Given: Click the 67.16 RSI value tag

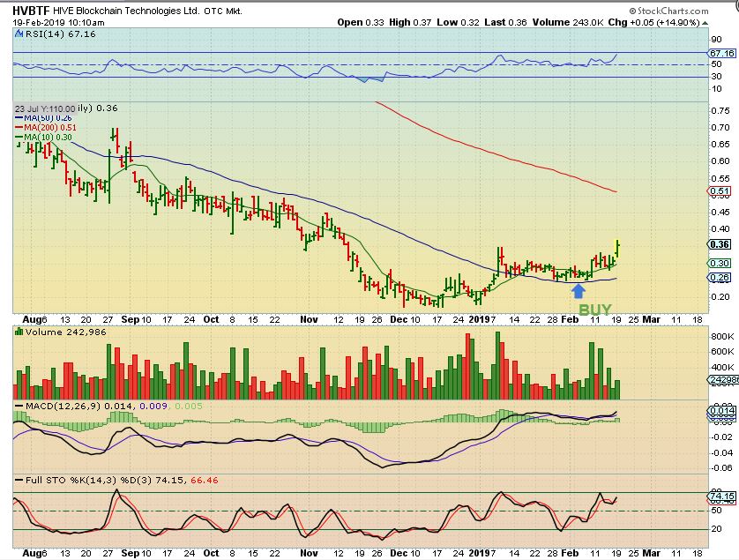Looking at the screenshot, I should click(721, 53).
